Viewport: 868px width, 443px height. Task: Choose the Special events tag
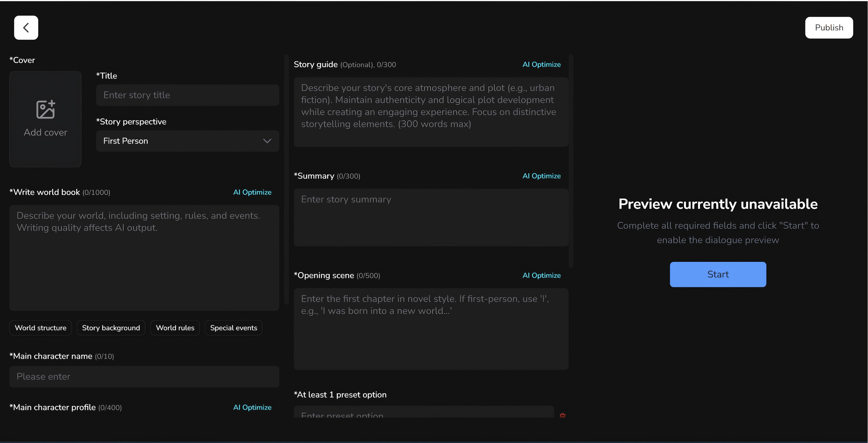(234, 328)
